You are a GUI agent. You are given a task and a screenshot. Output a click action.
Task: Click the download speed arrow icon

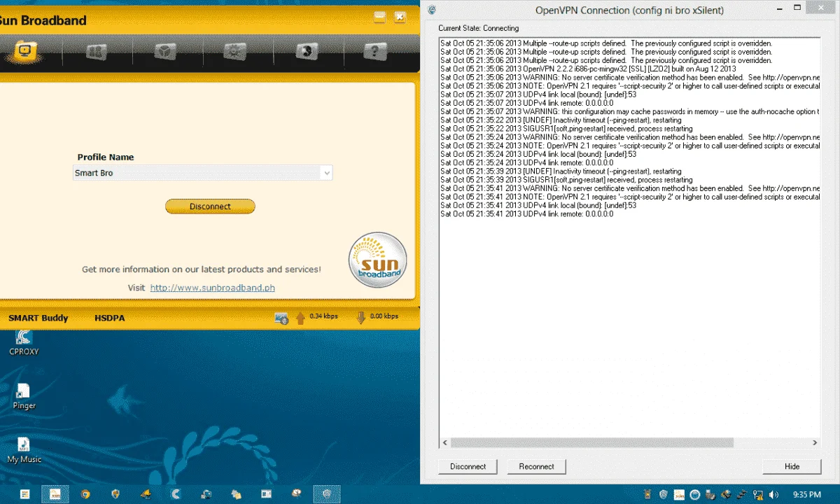click(361, 318)
